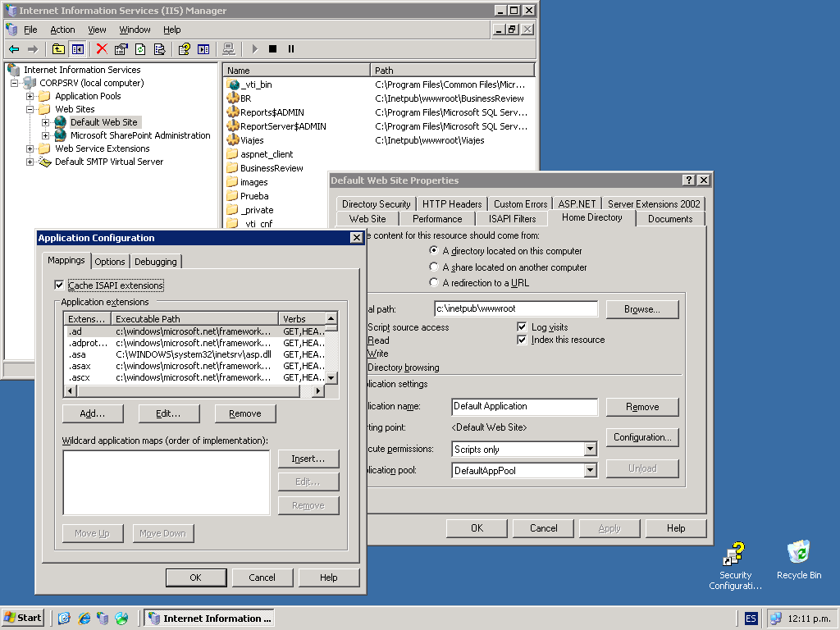Click the extensions list scroll-up arrow
The image size is (840, 630).
[331, 318]
